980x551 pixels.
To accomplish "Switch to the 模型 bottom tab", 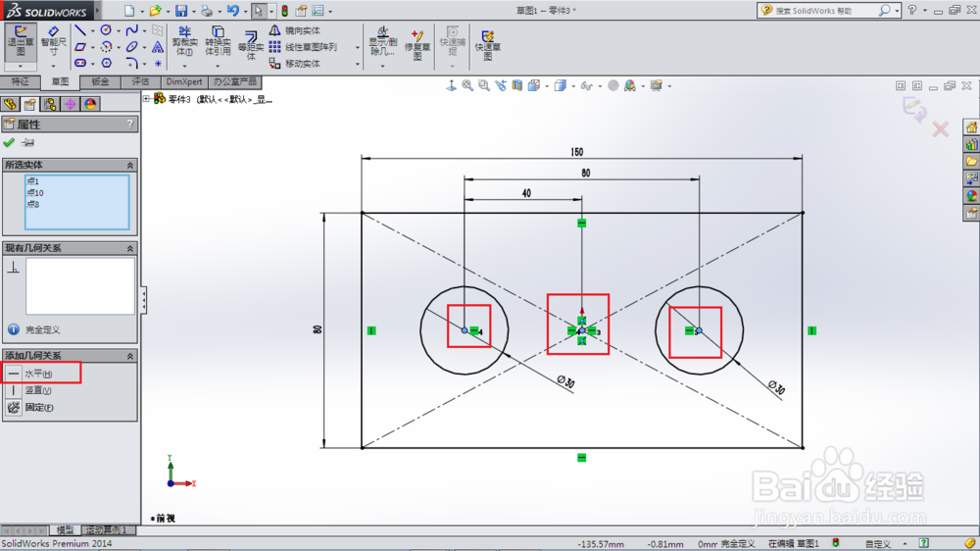I will (65, 530).
